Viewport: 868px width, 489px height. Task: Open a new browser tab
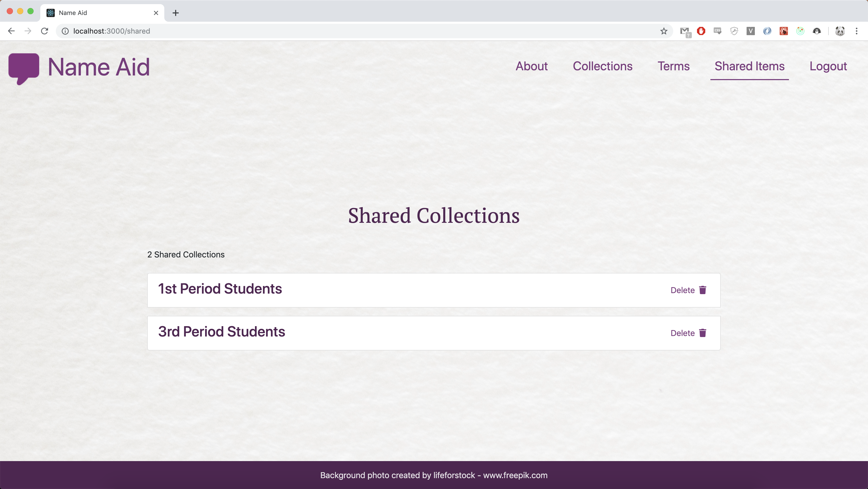[176, 13]
